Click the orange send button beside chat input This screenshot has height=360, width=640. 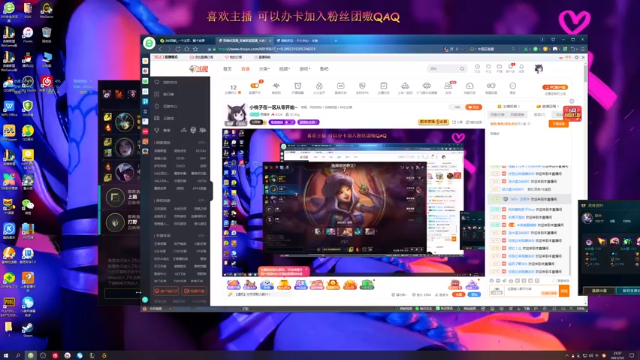564,291
